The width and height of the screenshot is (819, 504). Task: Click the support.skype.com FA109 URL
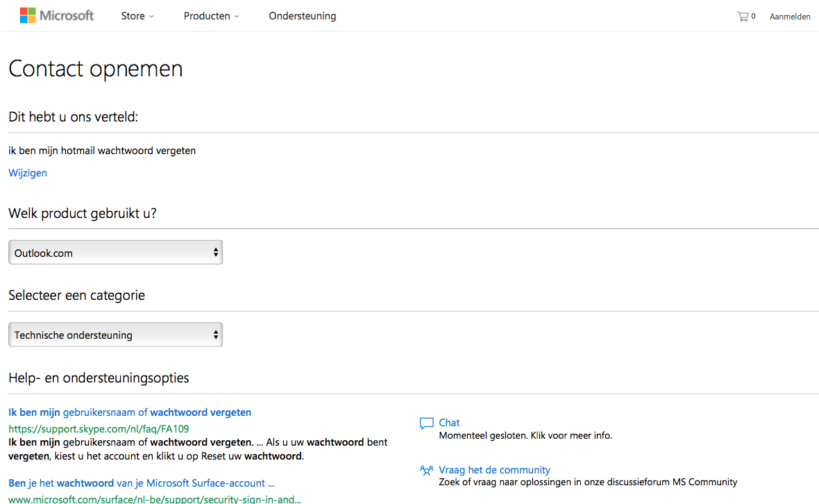click(x=99, y=429)
